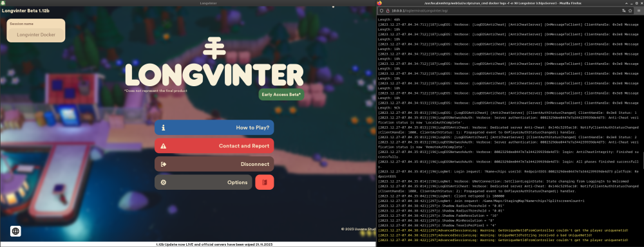Click log line 'AntiCheatIntegrity: Finished su'
This screenshot has width=644, height=247.
508,154
